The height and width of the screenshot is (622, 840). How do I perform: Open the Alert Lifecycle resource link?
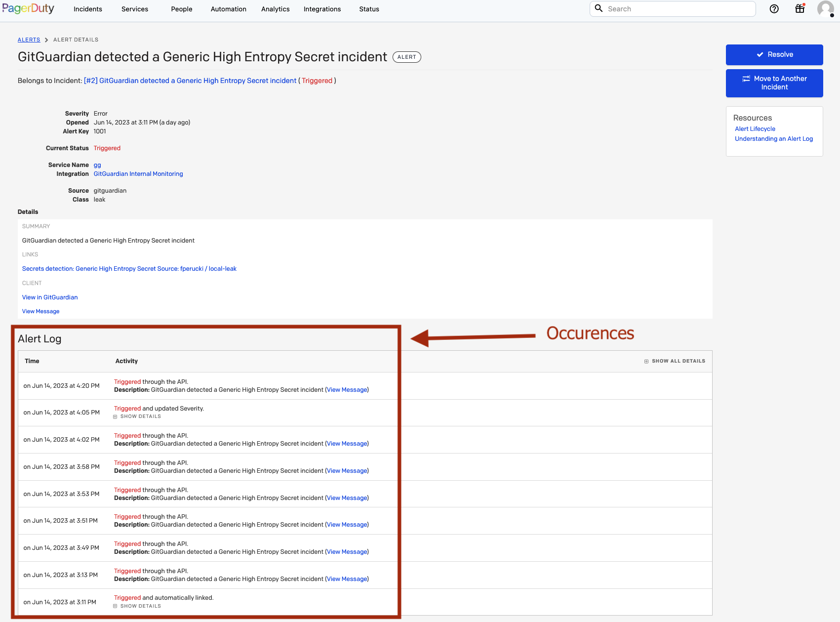point(755,129)
